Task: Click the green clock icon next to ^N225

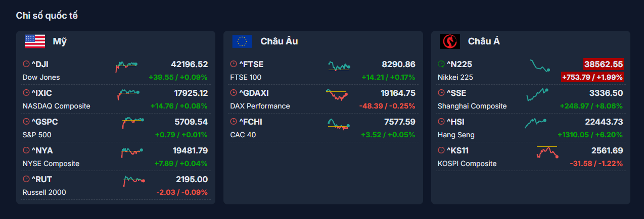Action: coord(441,64)
